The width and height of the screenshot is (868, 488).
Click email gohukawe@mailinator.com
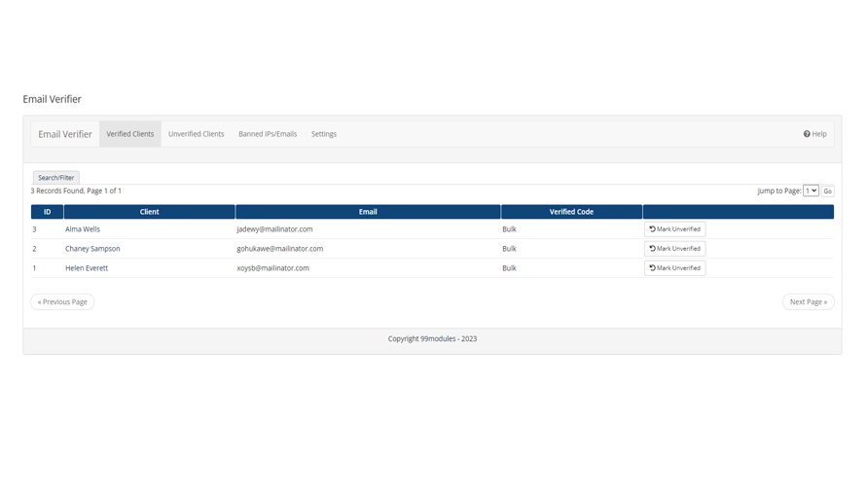pyautogui.click(x=280, y=249)
